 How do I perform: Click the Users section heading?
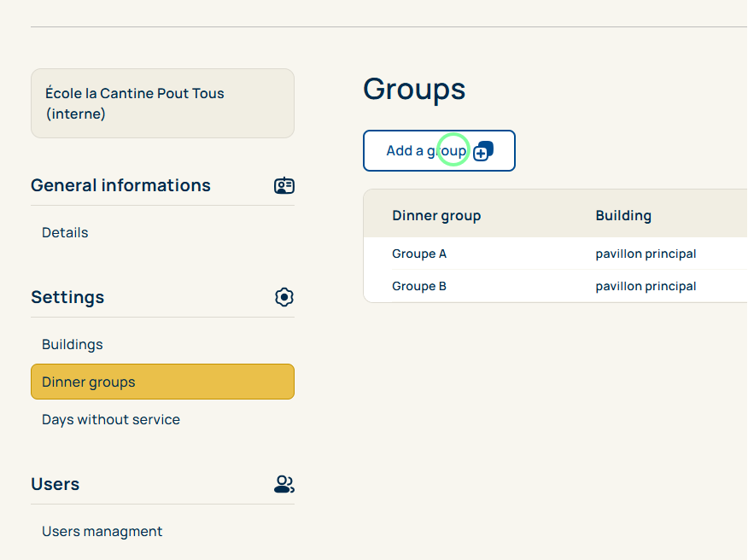point(55,484)
